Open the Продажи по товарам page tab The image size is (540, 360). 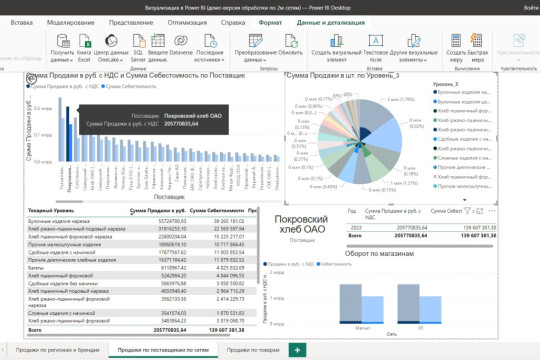[x=253, y=350]
